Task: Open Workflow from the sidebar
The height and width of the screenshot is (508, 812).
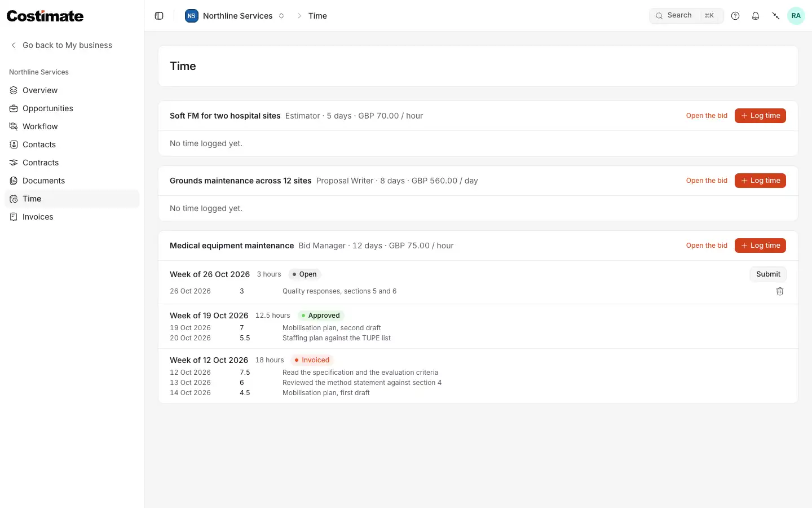Action: tap(72, 126)
